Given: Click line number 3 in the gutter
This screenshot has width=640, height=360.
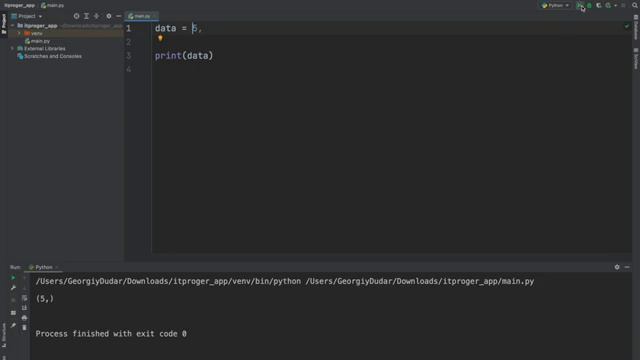Looking at the screenshot, I should pos(129,56).
